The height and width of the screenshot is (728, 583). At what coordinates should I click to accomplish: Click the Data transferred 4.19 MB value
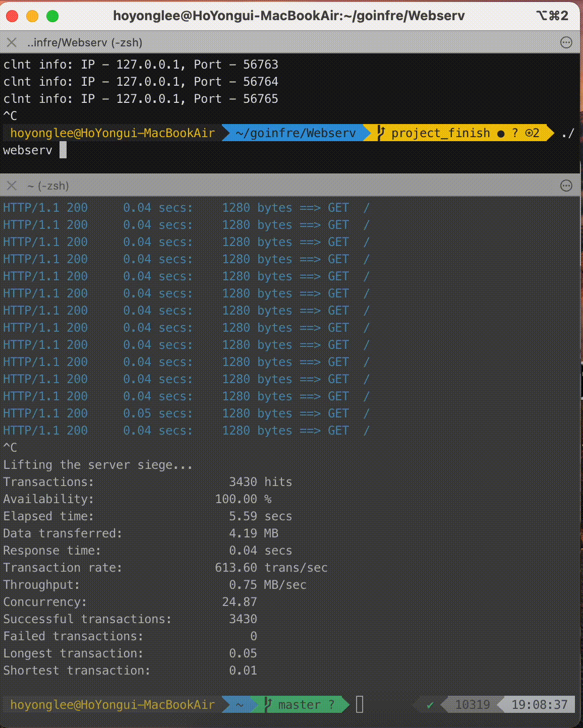(254, 533)
